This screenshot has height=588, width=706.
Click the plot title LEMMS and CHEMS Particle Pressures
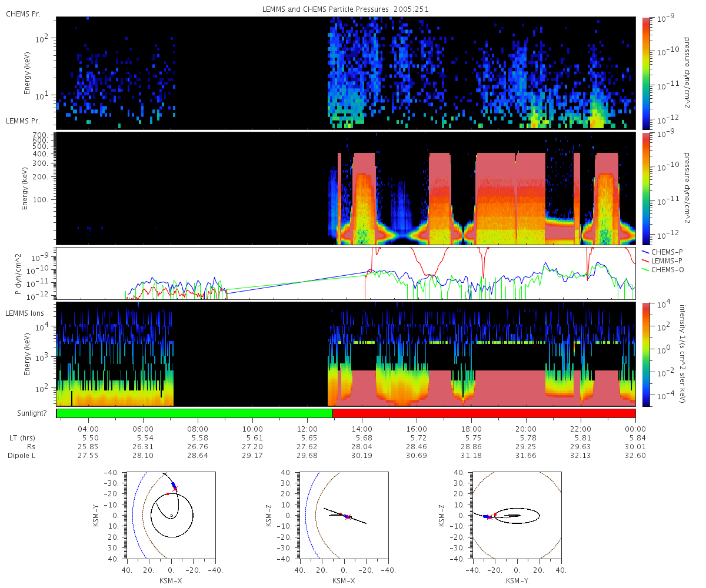click(346, 9)
